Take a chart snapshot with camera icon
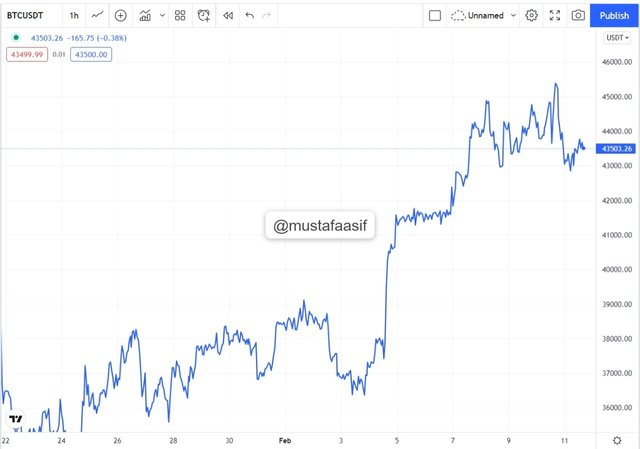Viewport: 640px width, 449px height. [x=578, y=16]
